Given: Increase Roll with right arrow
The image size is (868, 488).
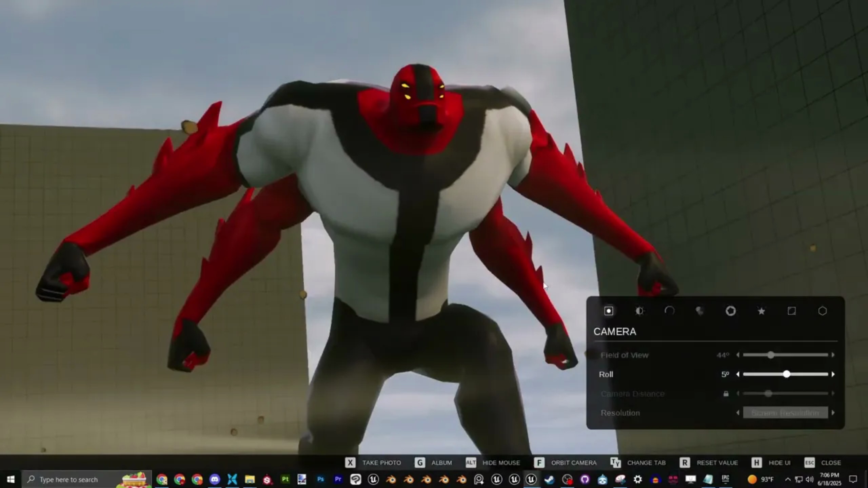Looking at the screenshot, I should pos(833,374).
